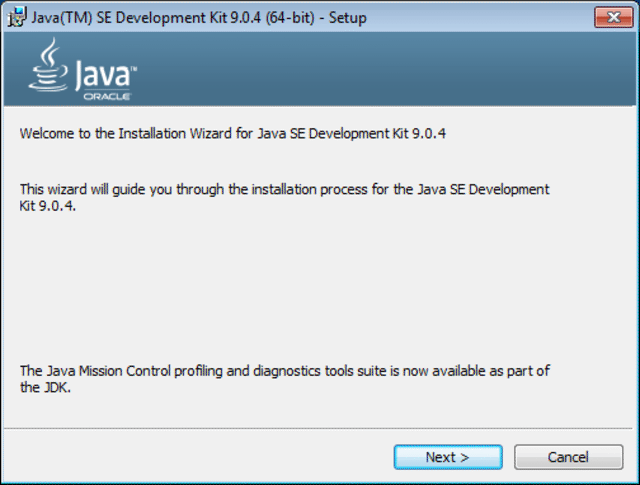Click the Java Mission Control notice text
640x485 pixels.
point(284,379)
